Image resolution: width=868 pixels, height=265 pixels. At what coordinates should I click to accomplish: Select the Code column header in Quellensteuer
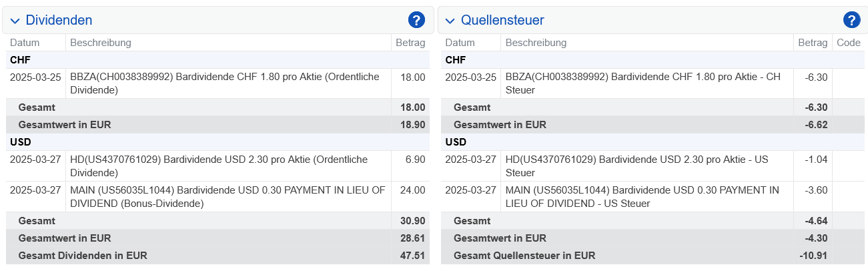click(x=849, y=43)
